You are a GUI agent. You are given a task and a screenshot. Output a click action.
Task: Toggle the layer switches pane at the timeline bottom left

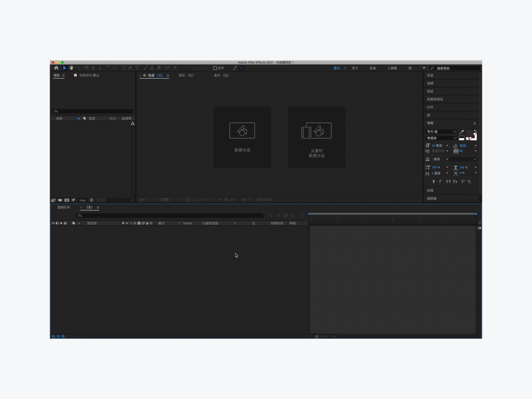(53, 336)
